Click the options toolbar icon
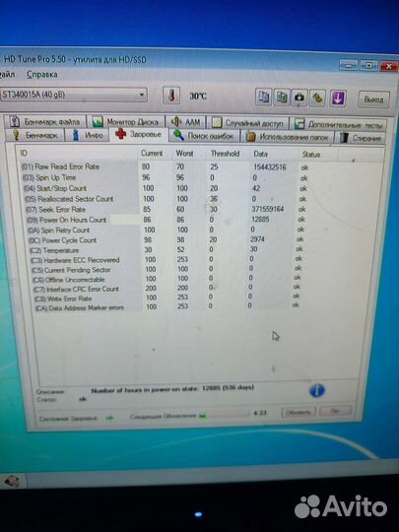 point(317,99)
